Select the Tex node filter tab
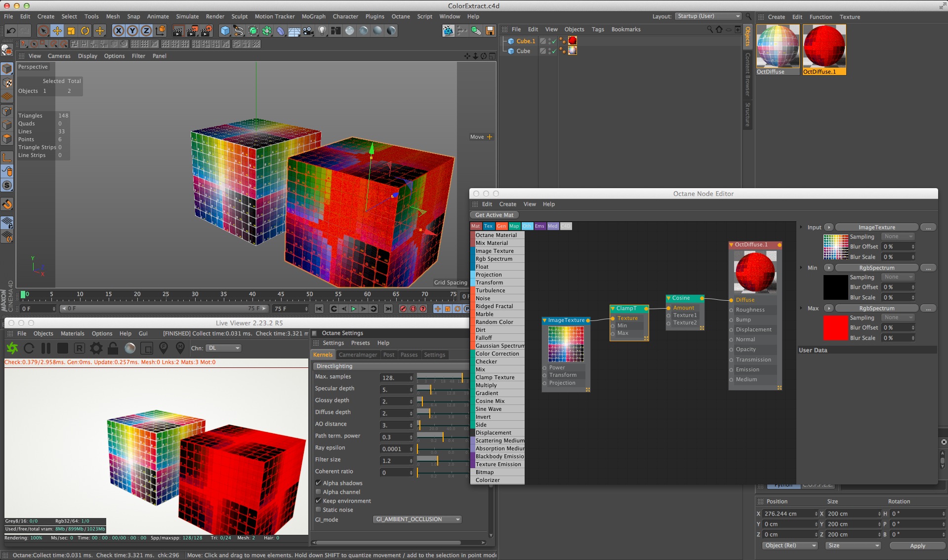Image resolution: width=948 pixels, height=560 pixels. 488,226
